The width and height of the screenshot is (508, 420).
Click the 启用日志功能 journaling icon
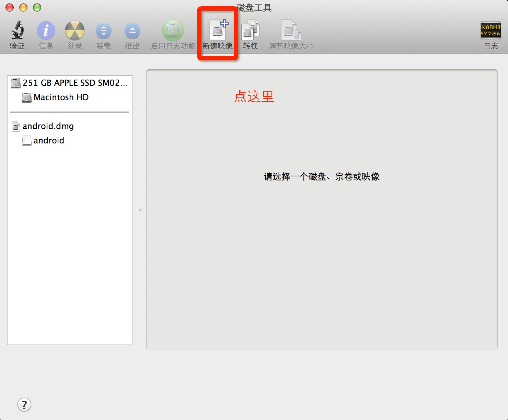point(173,31)
